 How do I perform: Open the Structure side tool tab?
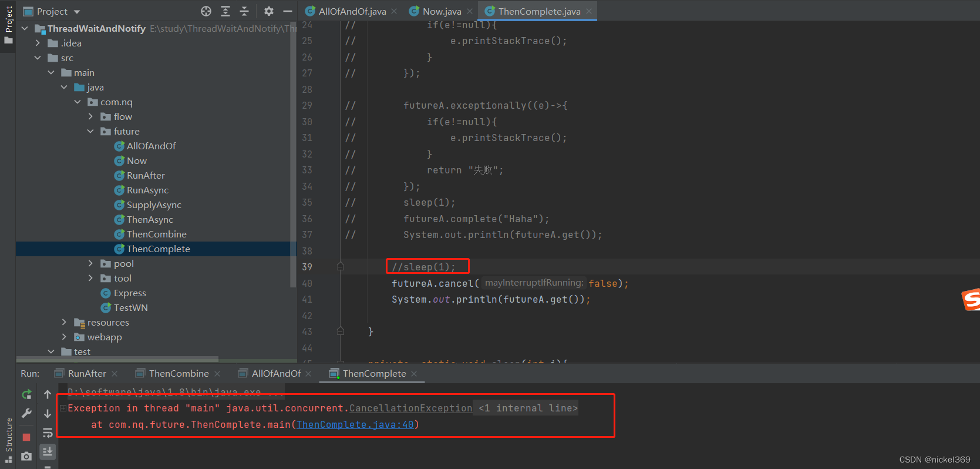[8, 441]
